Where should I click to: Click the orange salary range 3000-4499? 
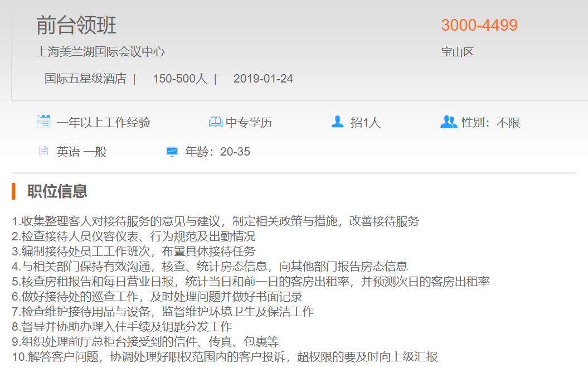coord(479,25)
